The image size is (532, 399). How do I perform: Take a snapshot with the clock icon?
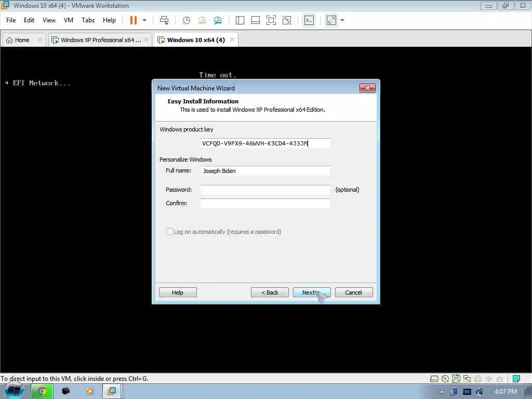[187, 20]
